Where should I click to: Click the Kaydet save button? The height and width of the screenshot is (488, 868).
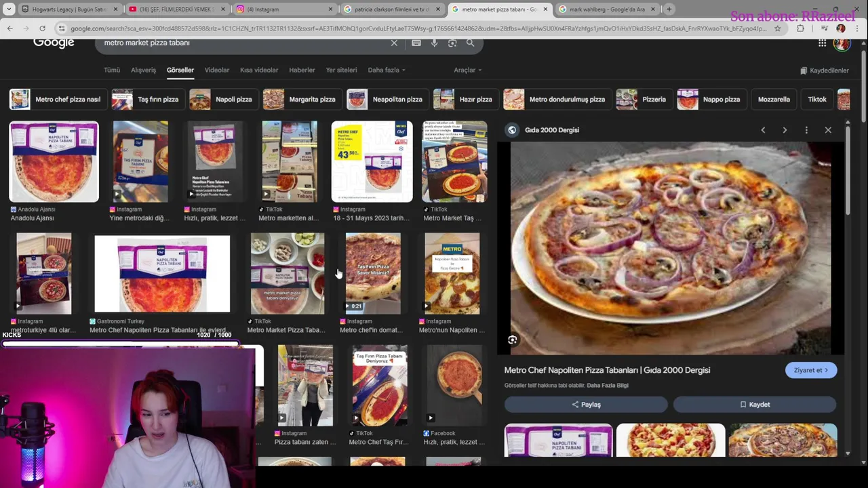click(755, 405)
